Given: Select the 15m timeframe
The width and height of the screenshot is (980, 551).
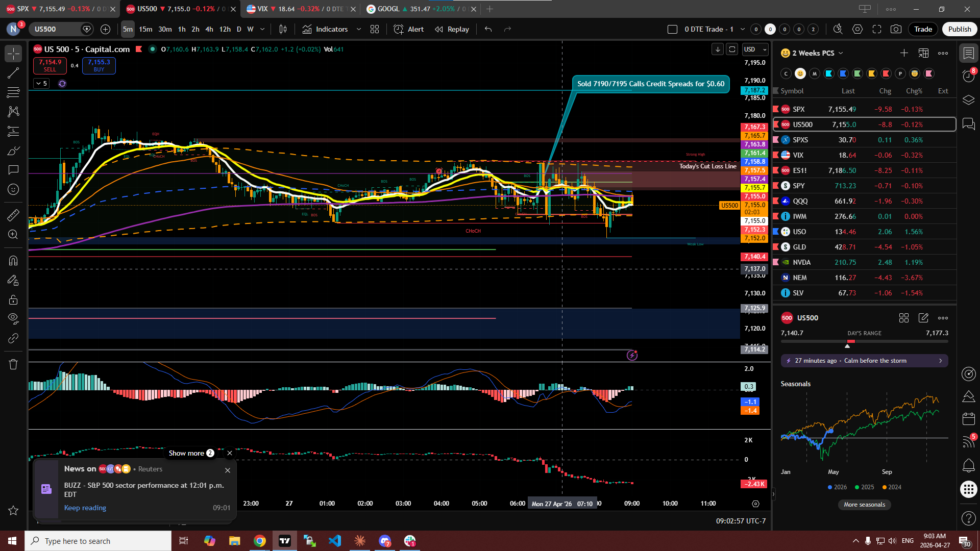Looking at the screenshot, I should 145,29.
